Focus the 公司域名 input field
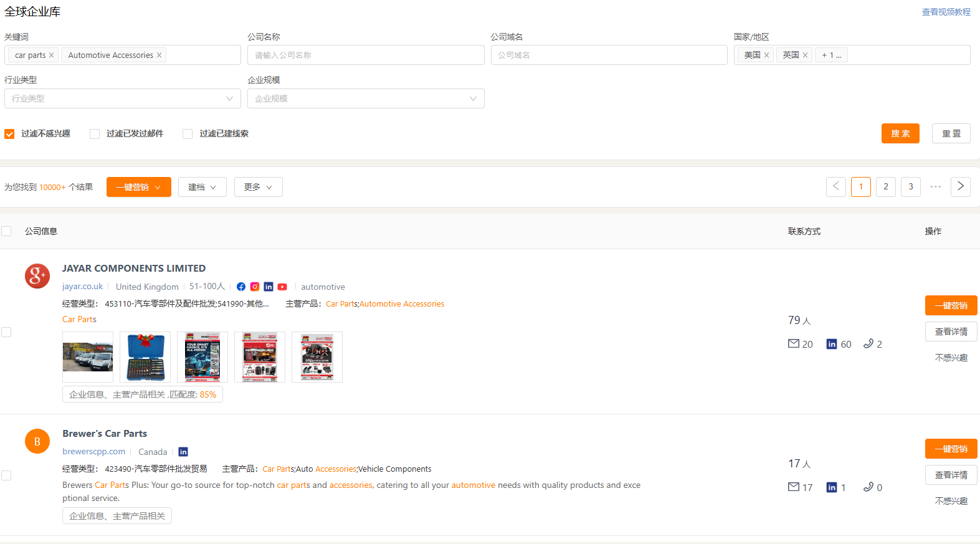 click(609, 55)
